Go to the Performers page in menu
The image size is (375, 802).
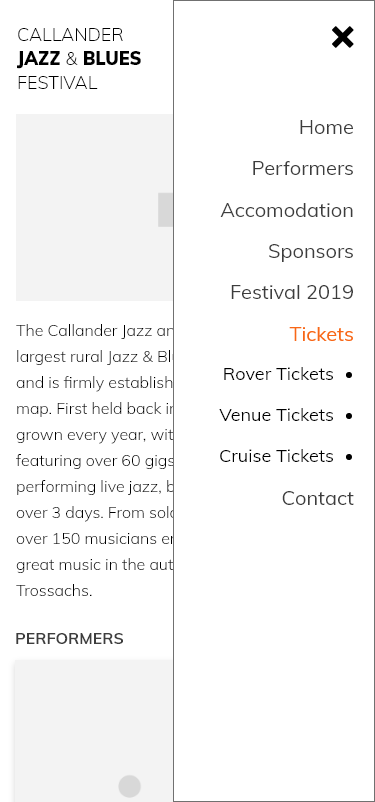pyautogui.click(x=302, y=168)
